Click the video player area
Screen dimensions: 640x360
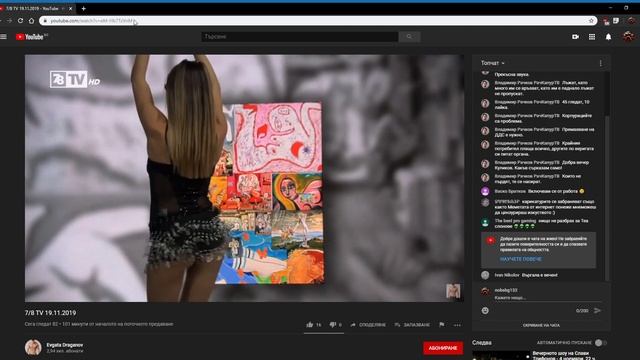pyautogui.click(x=244, y=178)
